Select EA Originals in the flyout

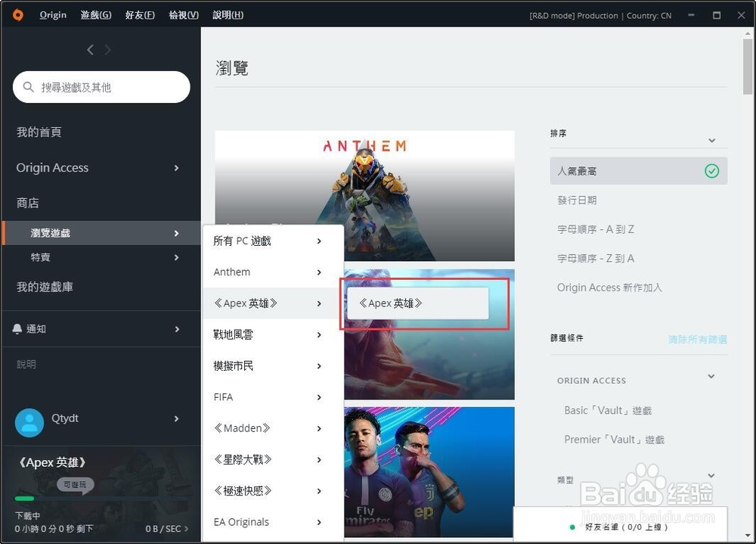pyautogui.click(x=273, y=522)
